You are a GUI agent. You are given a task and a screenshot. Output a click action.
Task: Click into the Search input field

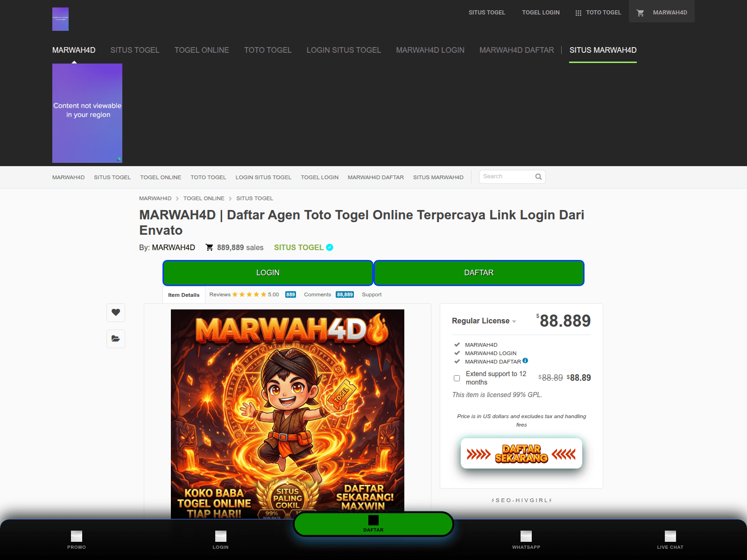pos(507,176)
